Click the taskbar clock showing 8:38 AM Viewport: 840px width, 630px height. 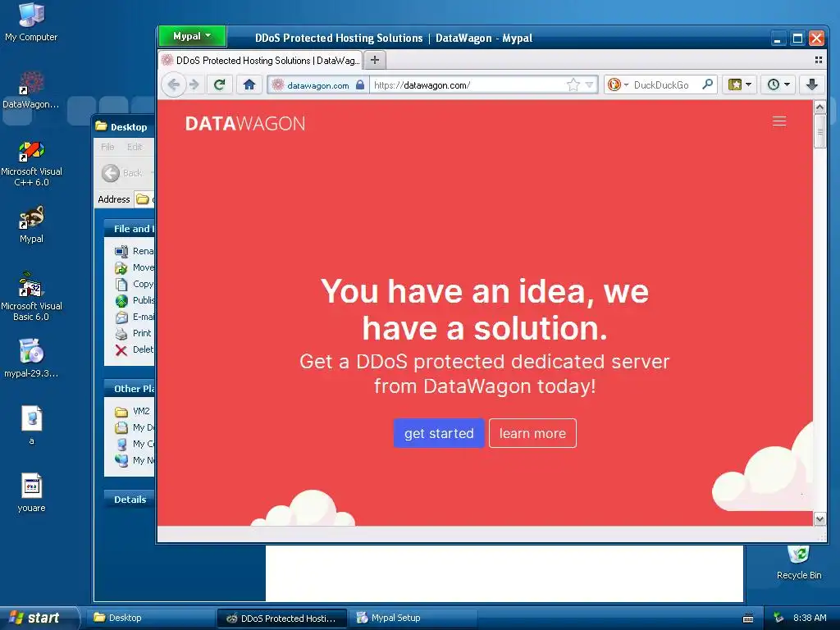(810, 618)
